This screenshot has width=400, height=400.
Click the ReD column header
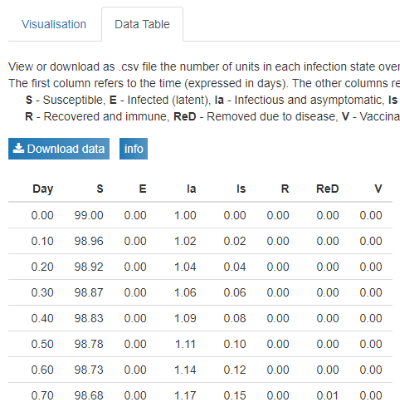click(327, 189)
